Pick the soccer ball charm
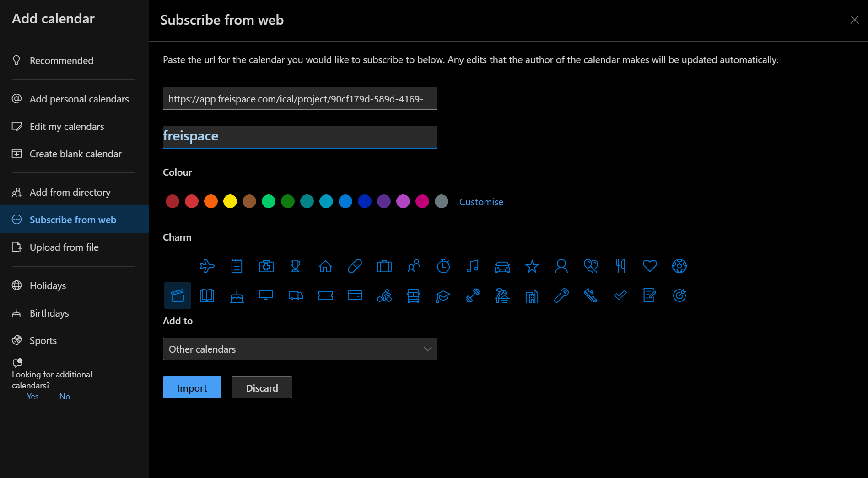Viewport: 868px width, 478px height. click(679, 266)
